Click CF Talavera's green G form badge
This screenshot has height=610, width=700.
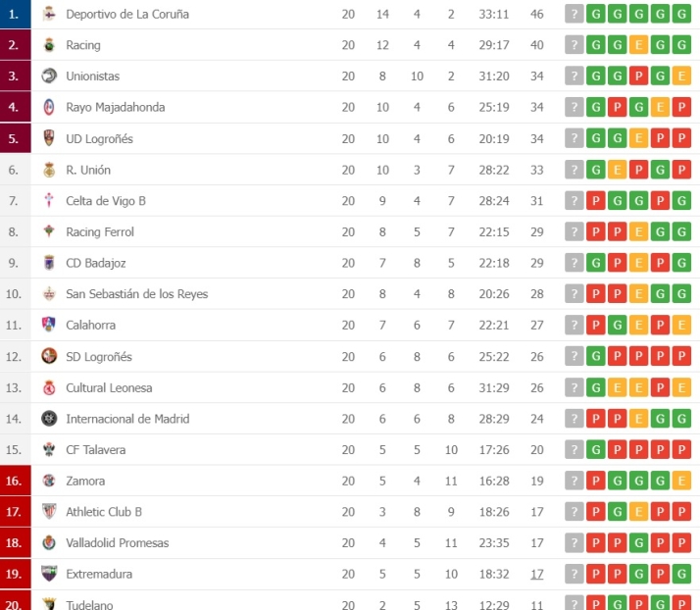point(596,450)
